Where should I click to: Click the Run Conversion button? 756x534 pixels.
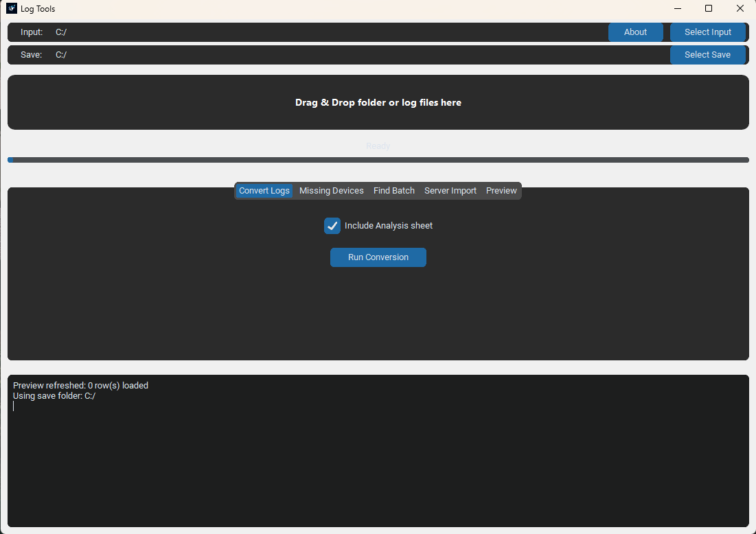pyautogui.click(x=378, y=257)
